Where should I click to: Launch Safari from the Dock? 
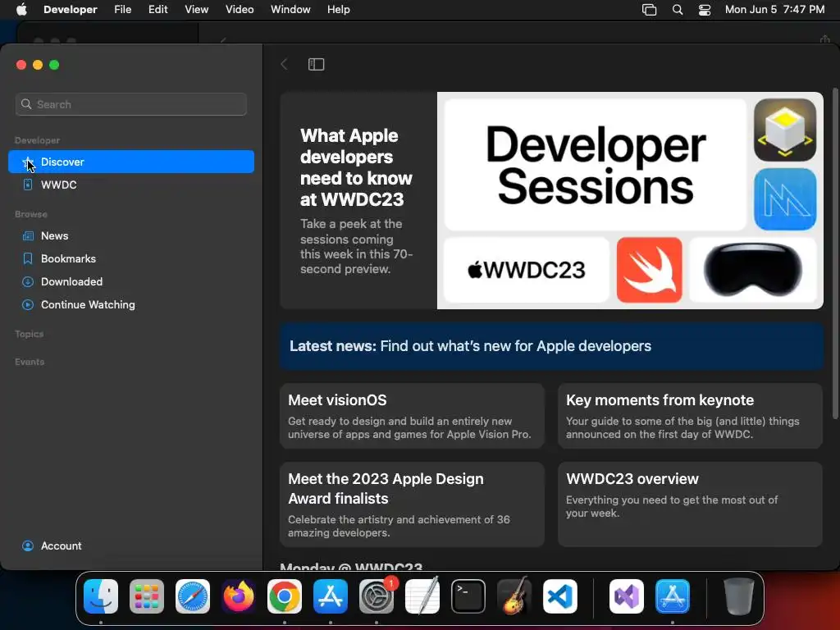192,596
